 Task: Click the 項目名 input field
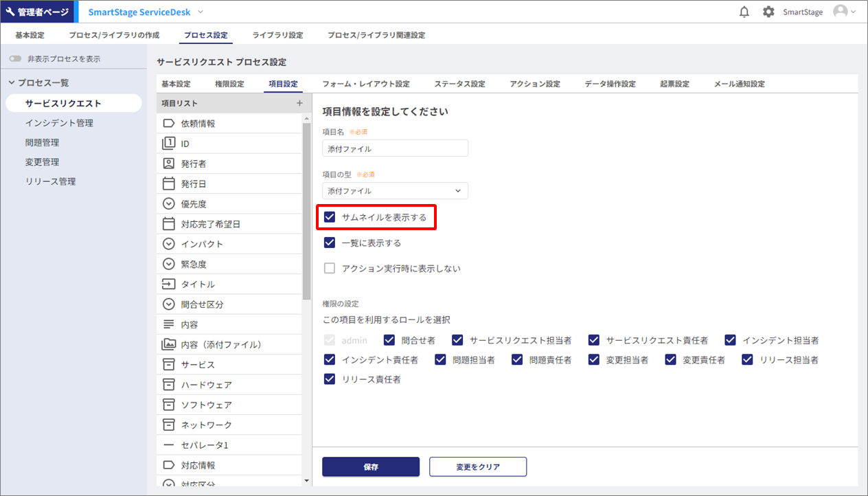tap(395, 148)
